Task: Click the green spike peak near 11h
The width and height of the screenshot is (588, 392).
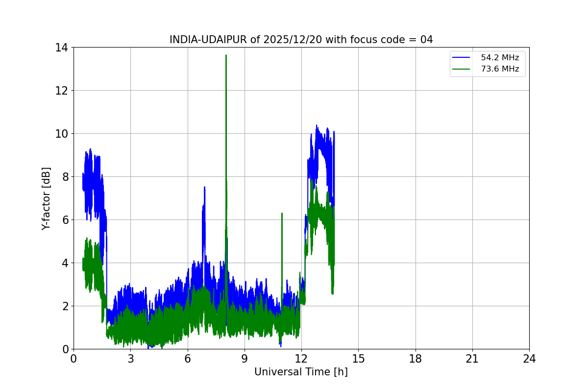Action: click(x=282, y=214)
